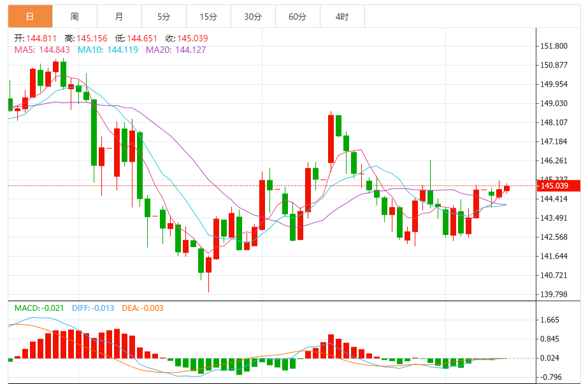This screenshot has width=588, height=384.
Task: Click the 149.030 price axis label
Action: 554,104
